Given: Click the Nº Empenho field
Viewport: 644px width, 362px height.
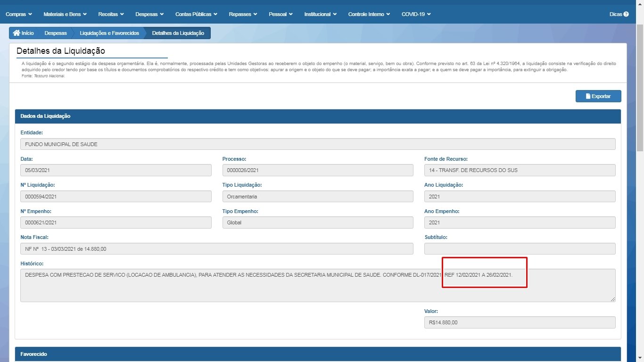Looking at the screenshot, I should pyautogui.click(x=116, y=222).
